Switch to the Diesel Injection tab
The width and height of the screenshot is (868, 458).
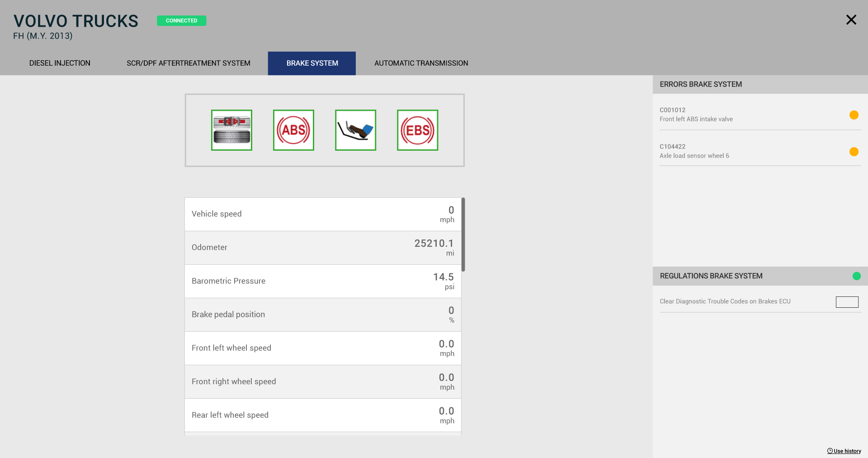point(60,63)
